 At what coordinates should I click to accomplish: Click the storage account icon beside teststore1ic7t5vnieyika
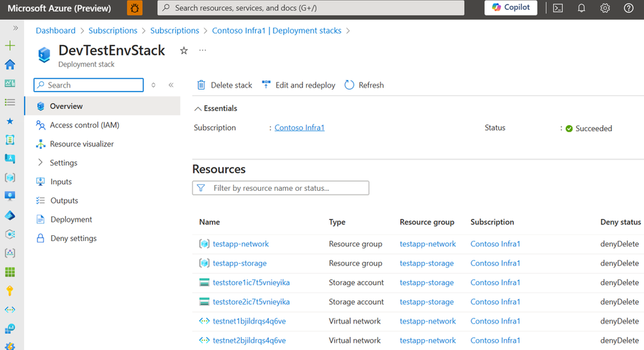(x=204, y=282)
